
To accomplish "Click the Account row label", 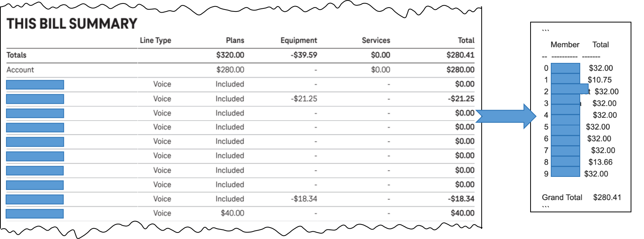I will coord(20,70).
